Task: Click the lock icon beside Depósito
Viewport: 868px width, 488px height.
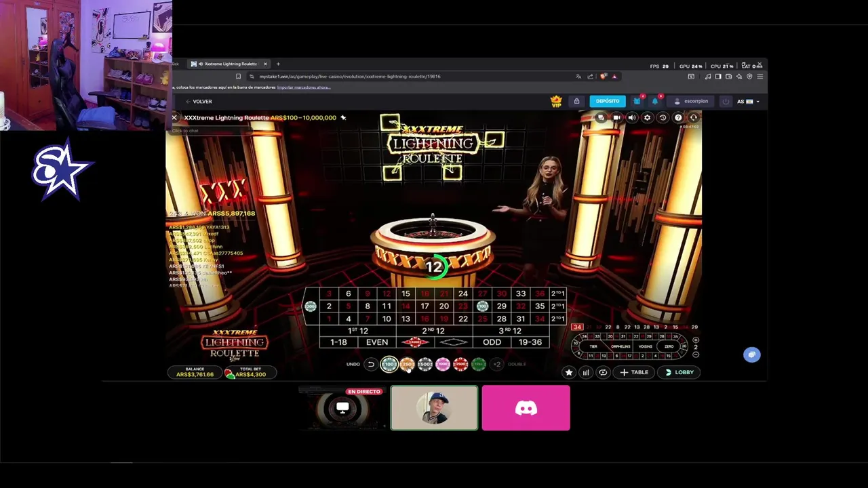Action: (576, 102)
